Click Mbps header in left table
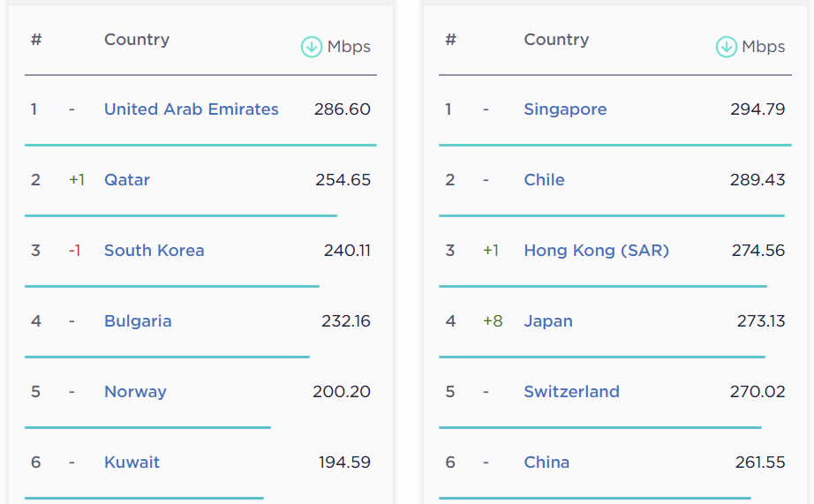 click(x=349, y=47)
